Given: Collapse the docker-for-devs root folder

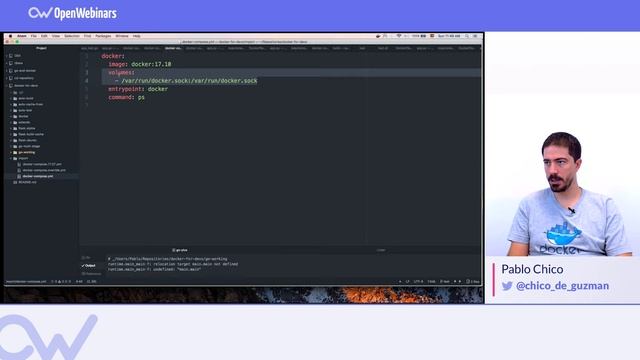Looking at the screenshot, I should [x=26, y=86].
